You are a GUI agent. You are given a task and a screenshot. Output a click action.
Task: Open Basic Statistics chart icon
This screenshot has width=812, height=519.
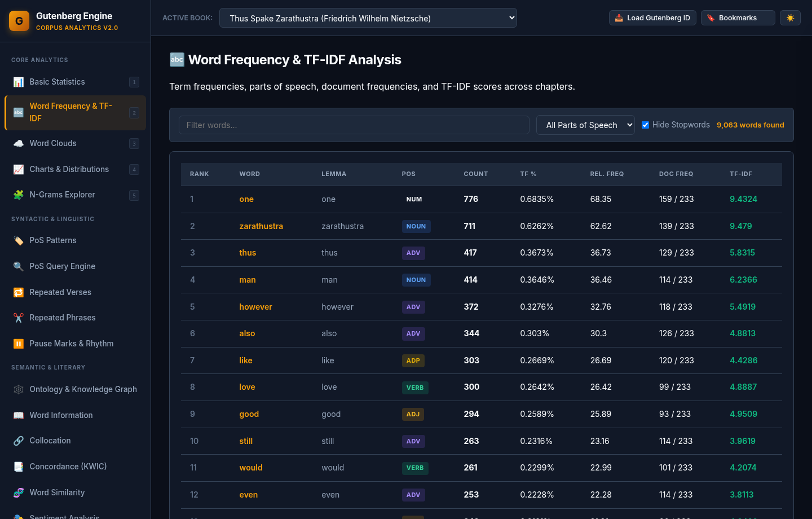[19, 82]
